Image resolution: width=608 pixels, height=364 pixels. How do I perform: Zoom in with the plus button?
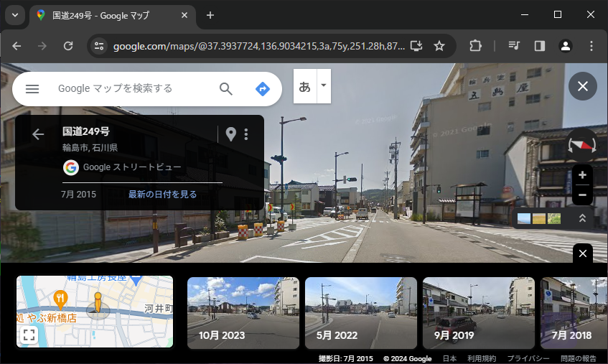(582, 175)
